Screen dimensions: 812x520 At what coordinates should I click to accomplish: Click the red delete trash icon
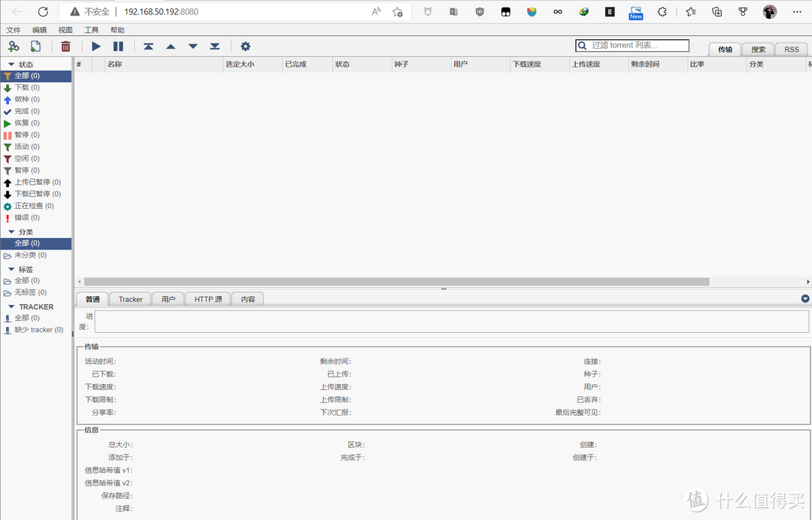[66, 47]
